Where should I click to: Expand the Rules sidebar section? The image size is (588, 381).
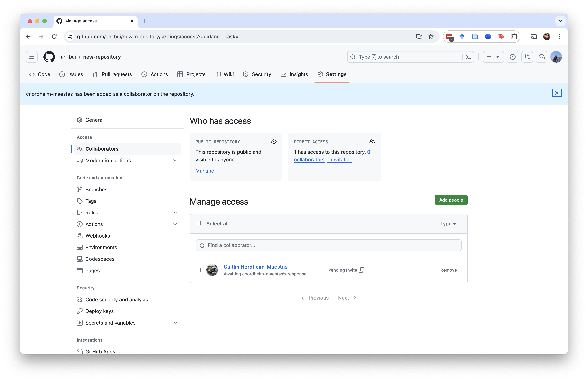pos(175,212)
